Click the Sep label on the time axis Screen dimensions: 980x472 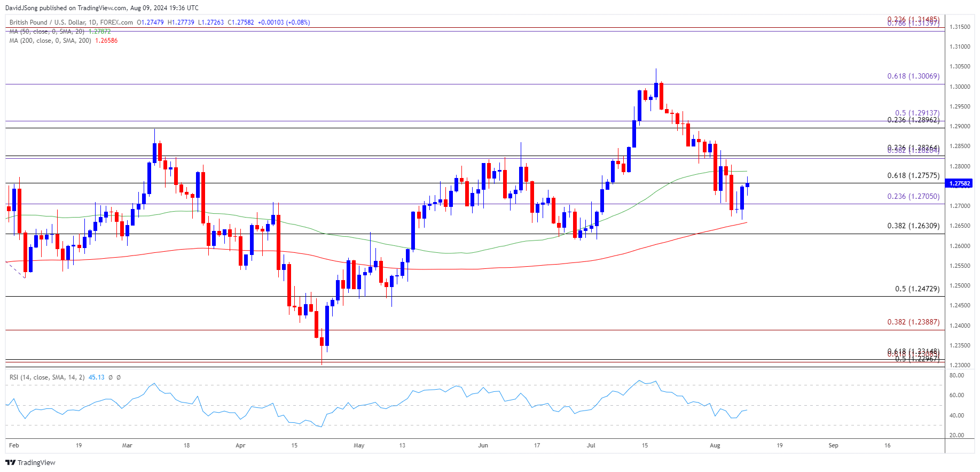pyautogui.click(x=834, y=445)
